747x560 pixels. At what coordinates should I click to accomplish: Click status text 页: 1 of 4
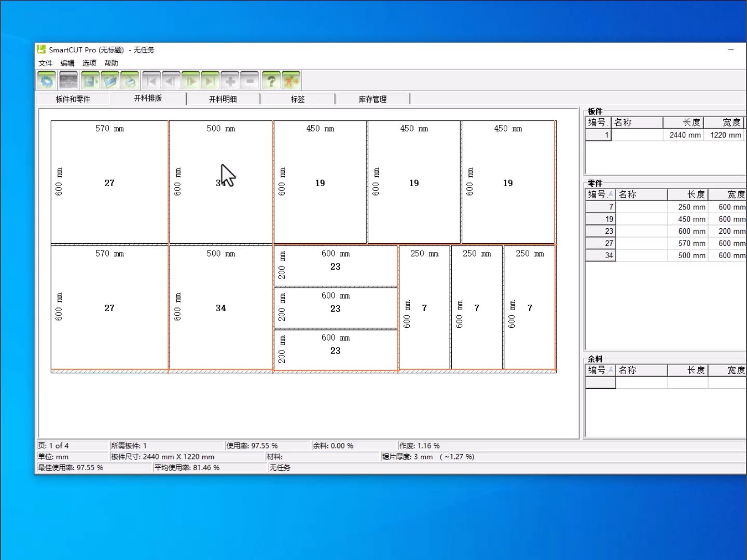coord(53,446)
